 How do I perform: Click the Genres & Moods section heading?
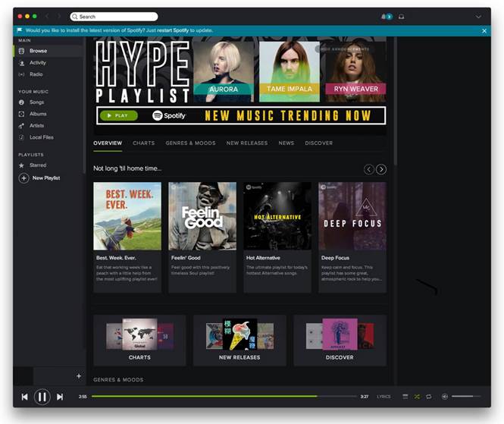pos(118,379)
